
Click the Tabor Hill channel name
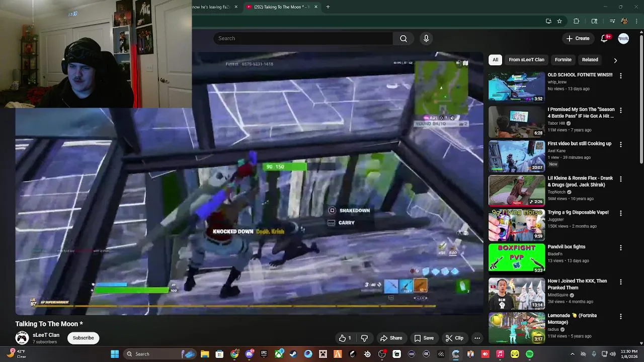point(556,123)
